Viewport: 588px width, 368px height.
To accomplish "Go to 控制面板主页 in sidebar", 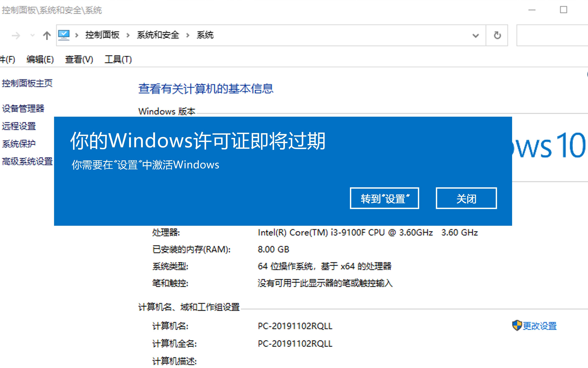I will (x=27, y=83).
